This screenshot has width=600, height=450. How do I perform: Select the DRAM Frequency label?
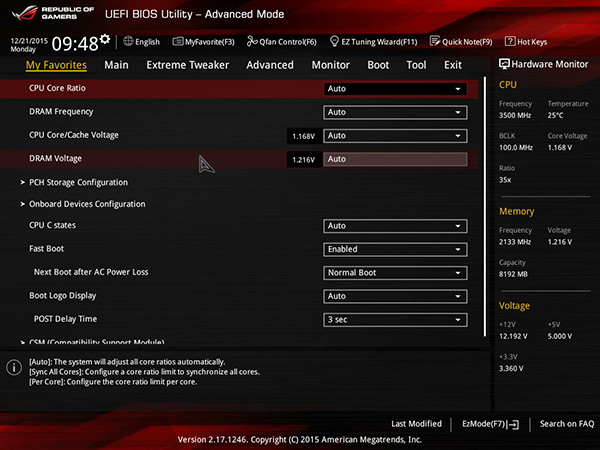point(61,112)
